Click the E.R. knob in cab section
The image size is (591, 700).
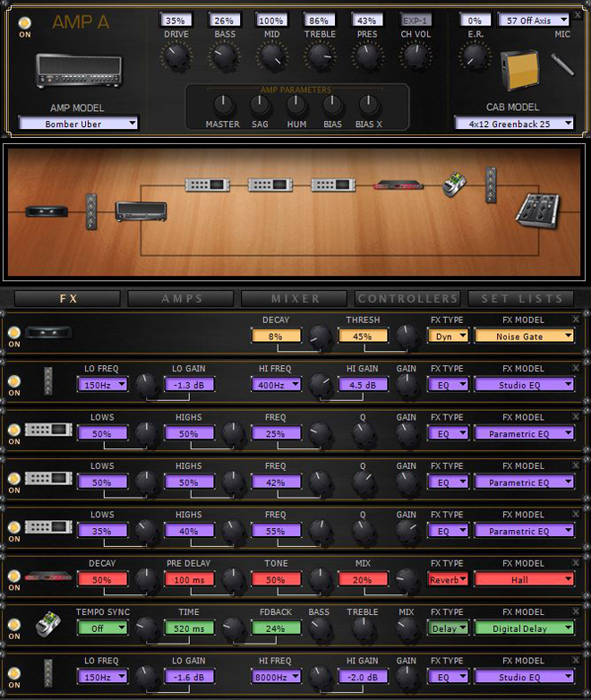tap(475, 56)
